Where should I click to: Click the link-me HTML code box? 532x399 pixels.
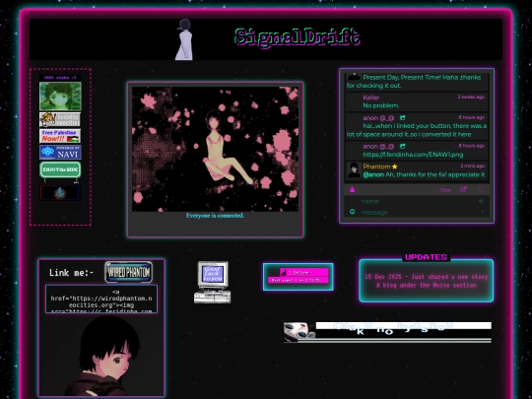coord(101,299)
